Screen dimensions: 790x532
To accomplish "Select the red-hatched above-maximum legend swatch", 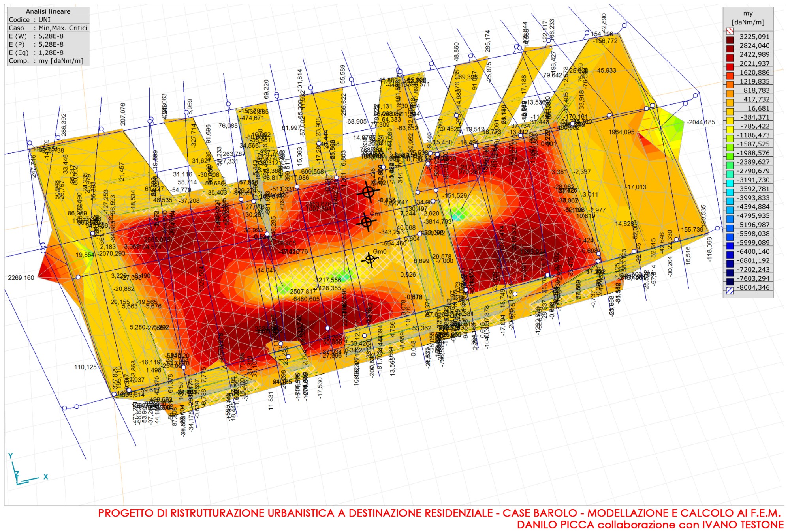I will 730,31.
